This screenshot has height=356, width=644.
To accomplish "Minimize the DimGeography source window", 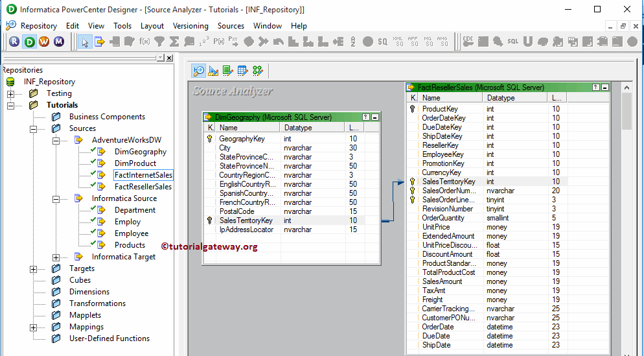I will 375,117.
